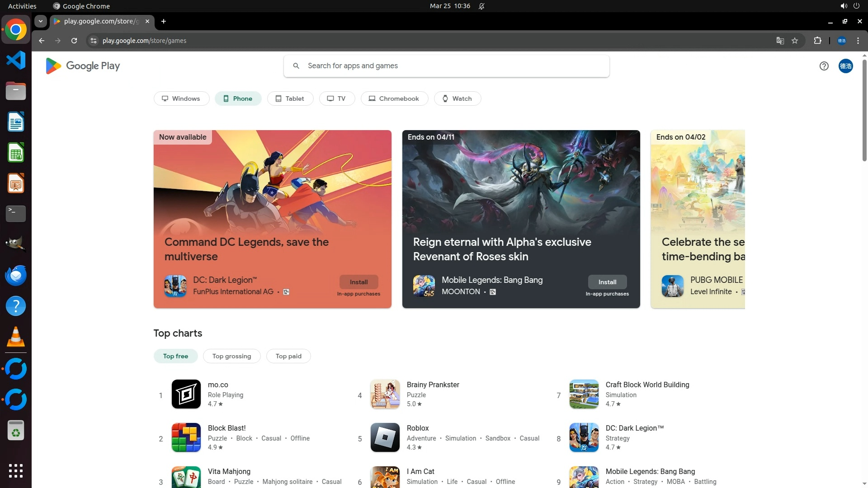Click the Google Play logo
Viewport: 868px width, 488px height.
(83, 66)
